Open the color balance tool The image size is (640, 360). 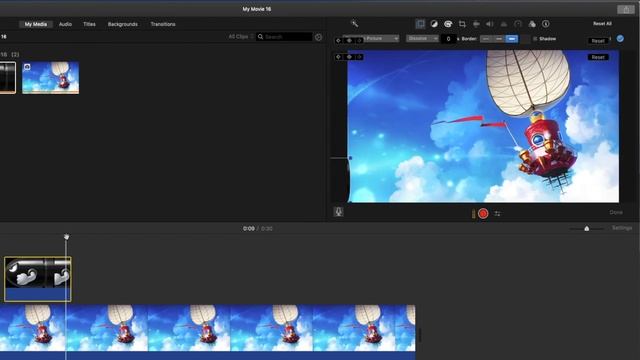434,24
